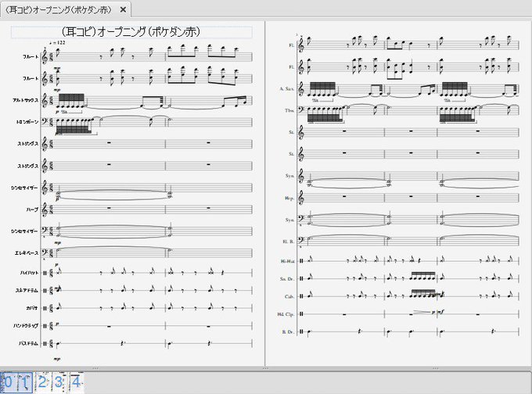Select the treble clef on the アルトサックス staff
The width and height of the screenshot is (532, 394).
coord(45,101)
